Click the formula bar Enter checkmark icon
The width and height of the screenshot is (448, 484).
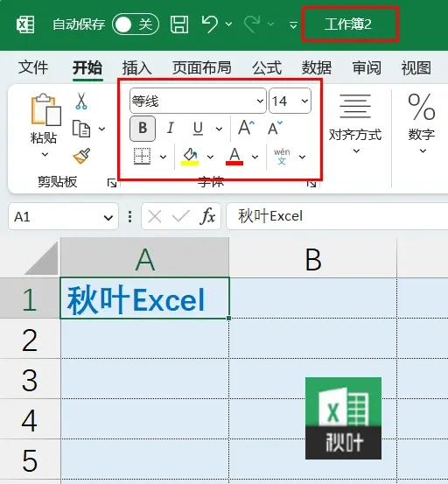(x=181, y=217)
